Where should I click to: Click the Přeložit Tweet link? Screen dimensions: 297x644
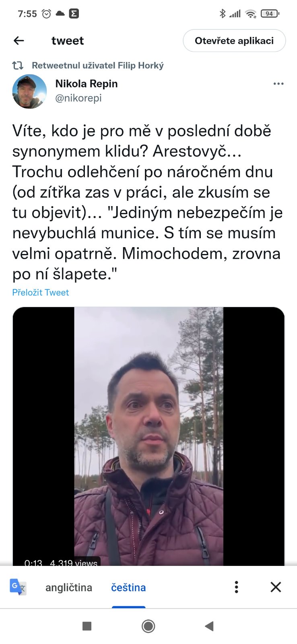(x=41, y=293)
